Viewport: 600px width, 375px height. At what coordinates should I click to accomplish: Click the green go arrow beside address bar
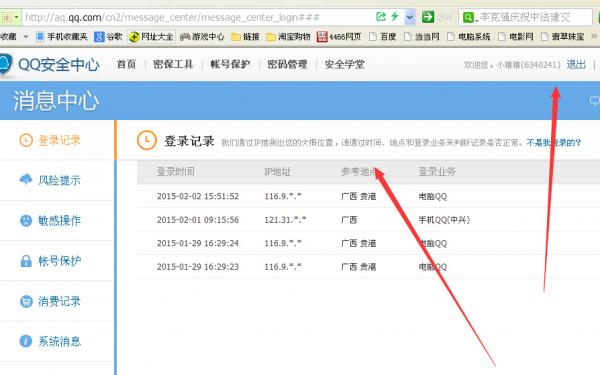click(x=428, y=17)
